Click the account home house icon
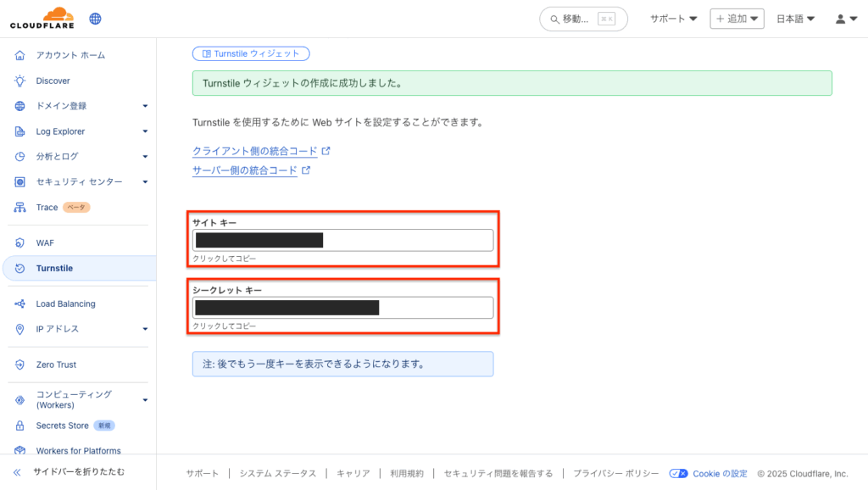Image resolution: width=868 pixels, height=490 pixels. [x=20, y=55]
